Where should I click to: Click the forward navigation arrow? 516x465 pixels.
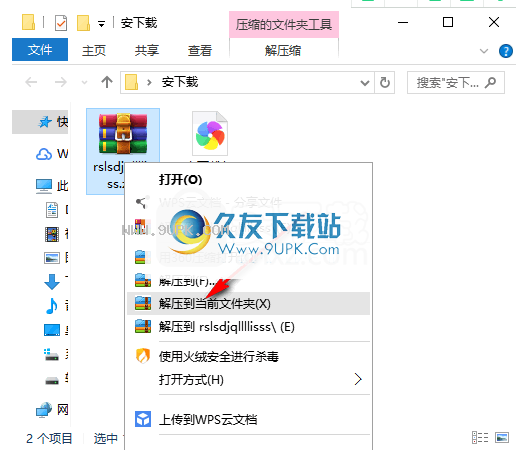click(x=60, y=82)
